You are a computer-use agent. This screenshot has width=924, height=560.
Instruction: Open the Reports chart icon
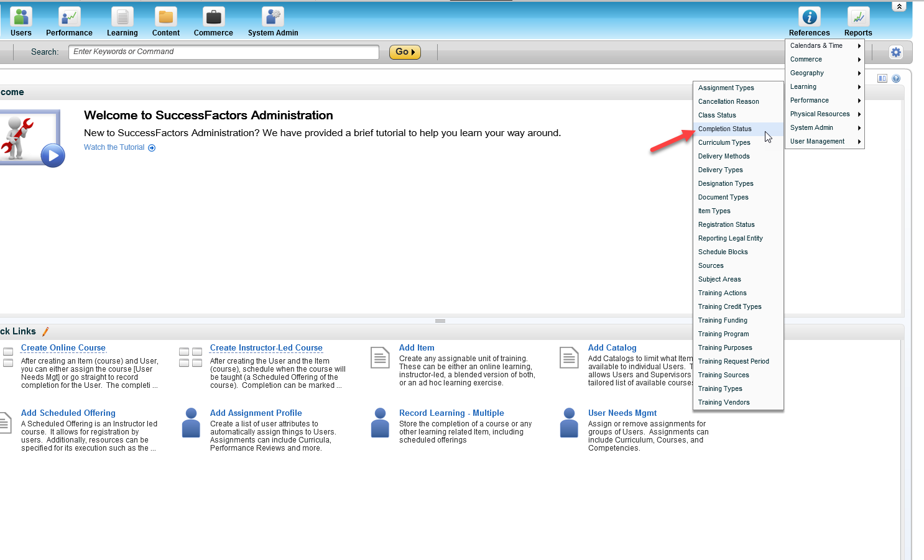coord(858,17)
